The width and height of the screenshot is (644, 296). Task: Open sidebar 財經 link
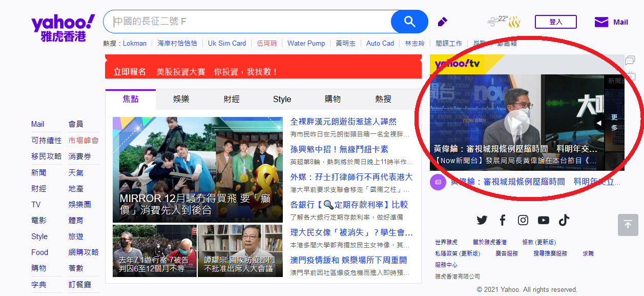coord(38,189)
